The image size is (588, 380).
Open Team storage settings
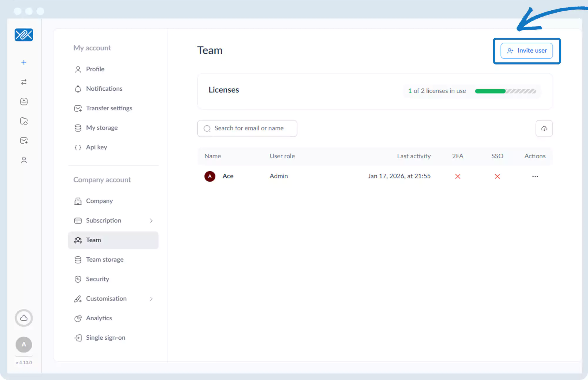point(104,260)
